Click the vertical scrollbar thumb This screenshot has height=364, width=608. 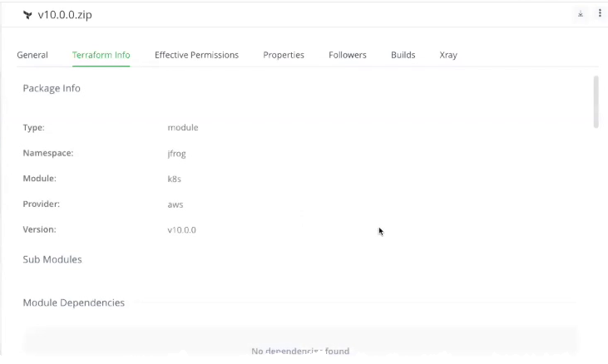coord(595,101)
